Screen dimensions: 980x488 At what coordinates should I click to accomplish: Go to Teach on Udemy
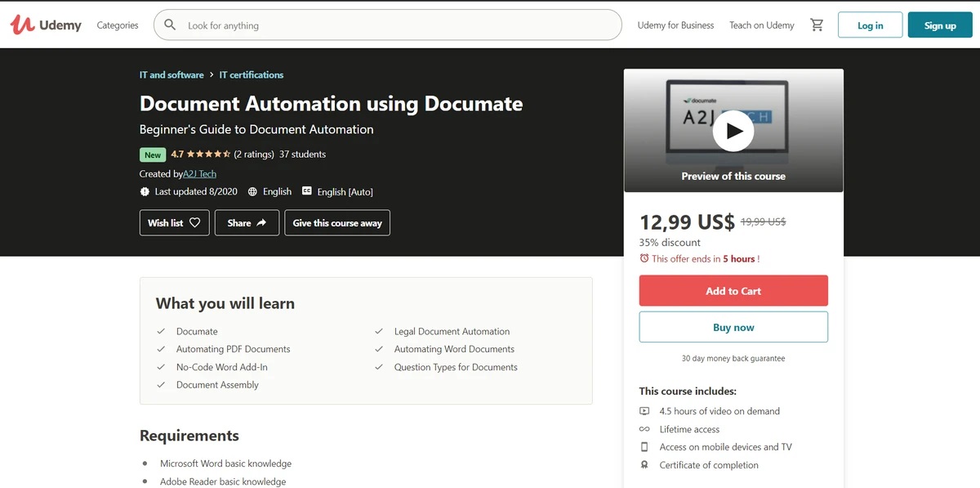[761, 25]
